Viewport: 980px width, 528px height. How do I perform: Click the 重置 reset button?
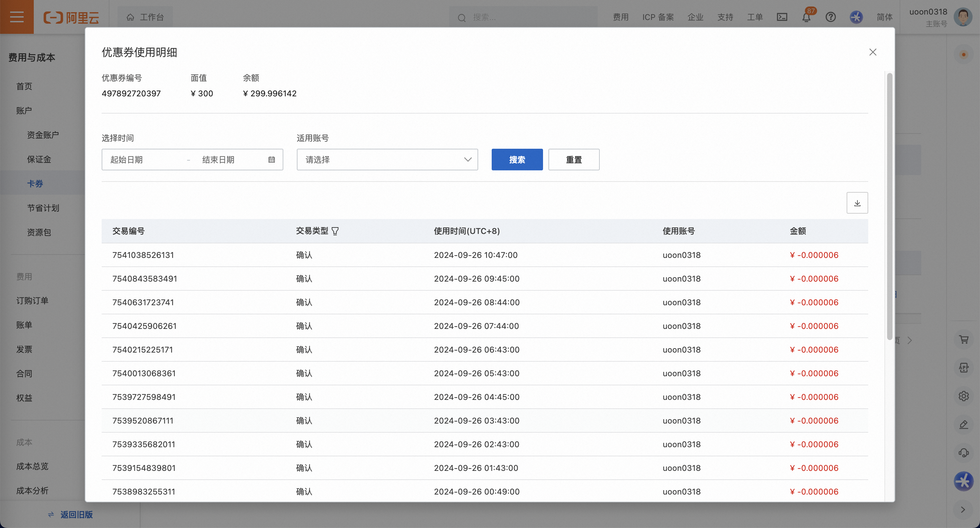coord(573,160)
